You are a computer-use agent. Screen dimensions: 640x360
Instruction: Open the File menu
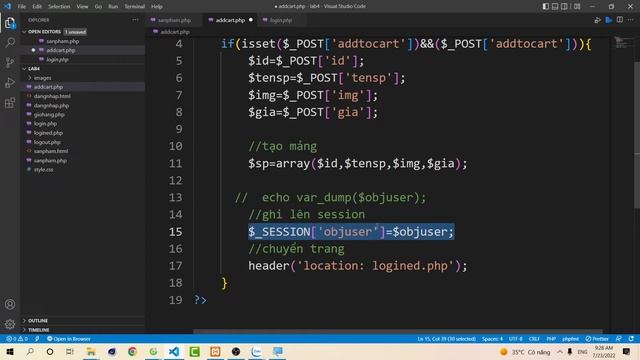point(22,6)
